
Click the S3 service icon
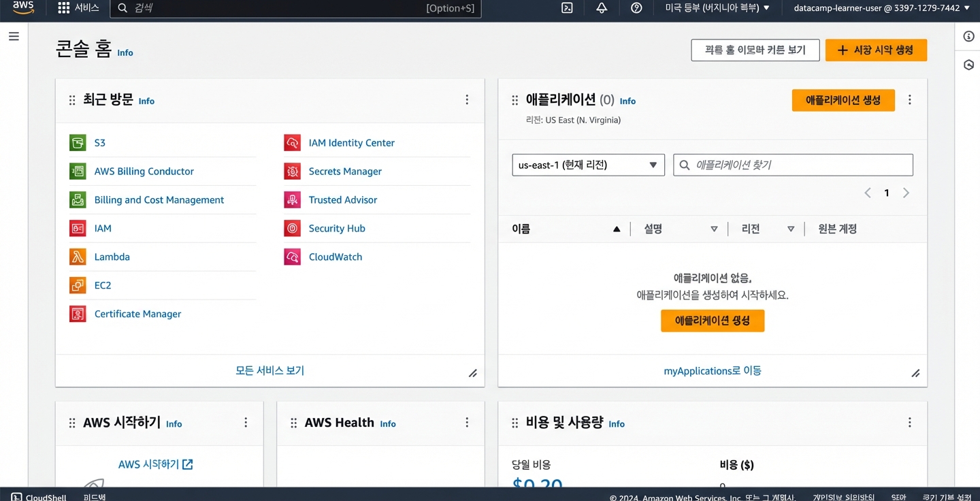(x=78, y=143)
